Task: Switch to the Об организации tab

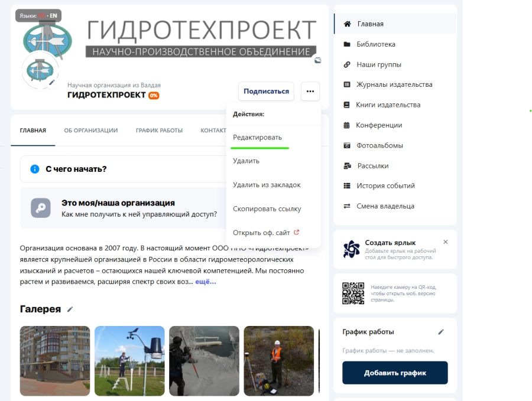Action: pyautogui.click(x=90, y=131)
